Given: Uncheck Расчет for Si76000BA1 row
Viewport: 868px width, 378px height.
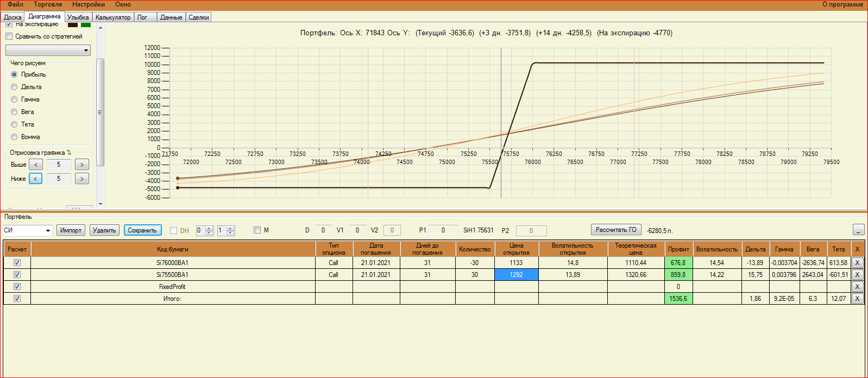Looking at the screenshot, I should click(x=17, y=262).
